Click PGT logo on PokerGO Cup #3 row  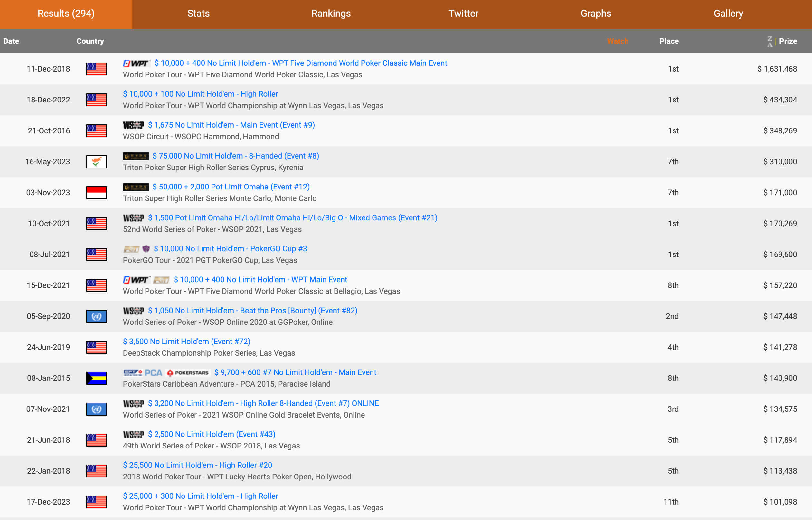[x=131, y=249]
